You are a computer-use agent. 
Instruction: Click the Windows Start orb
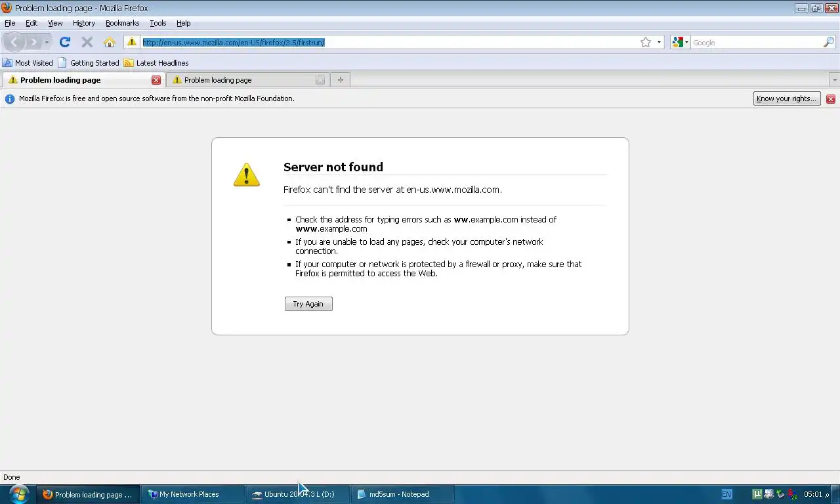18,494
